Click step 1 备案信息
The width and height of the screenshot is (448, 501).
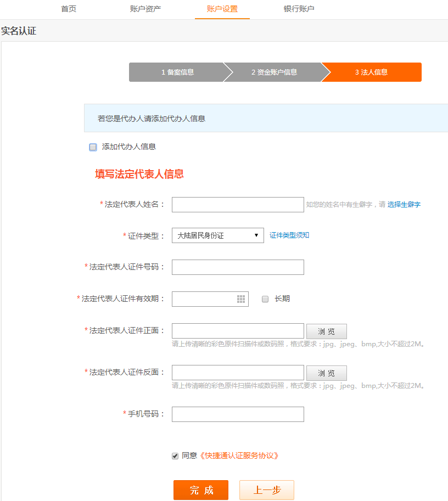[177, 72]
